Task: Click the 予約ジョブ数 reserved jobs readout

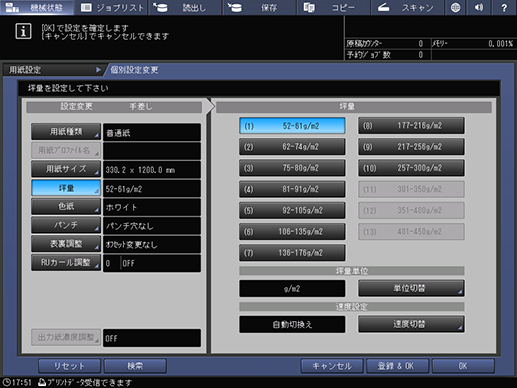Action: coord(388,55)
